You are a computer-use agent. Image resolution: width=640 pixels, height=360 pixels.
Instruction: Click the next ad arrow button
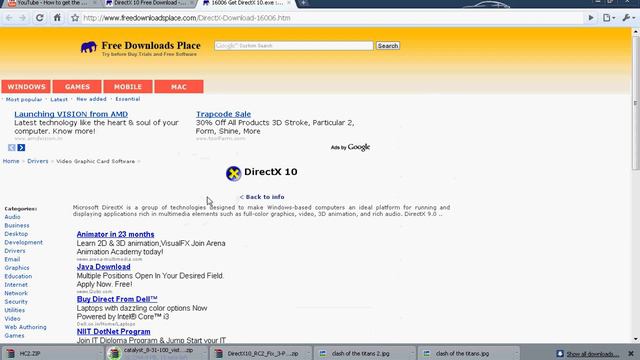click(21, 147)
